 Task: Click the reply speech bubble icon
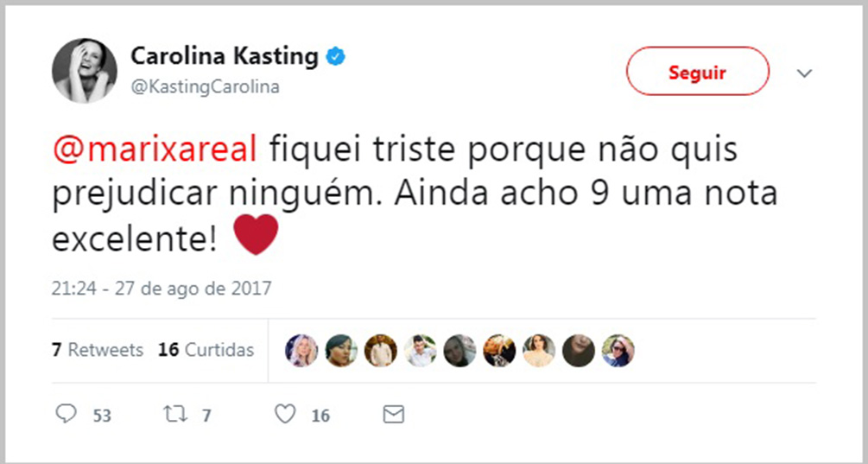pyautogui.click(x=67, y=415)
